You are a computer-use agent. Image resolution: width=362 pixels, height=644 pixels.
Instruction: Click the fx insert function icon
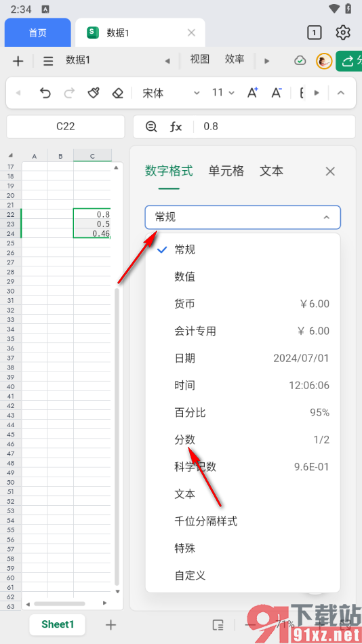pos(176,127)
